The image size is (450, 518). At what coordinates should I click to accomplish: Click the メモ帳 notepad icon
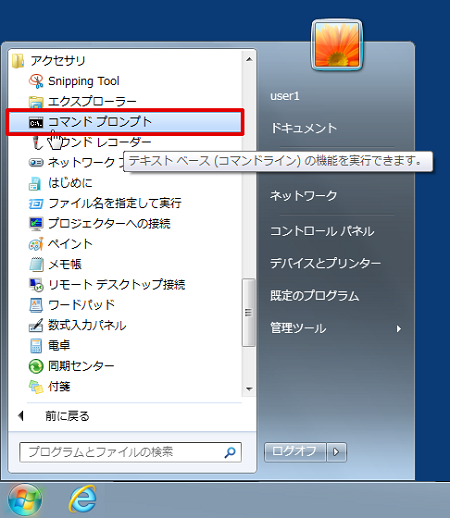[36, 264]
